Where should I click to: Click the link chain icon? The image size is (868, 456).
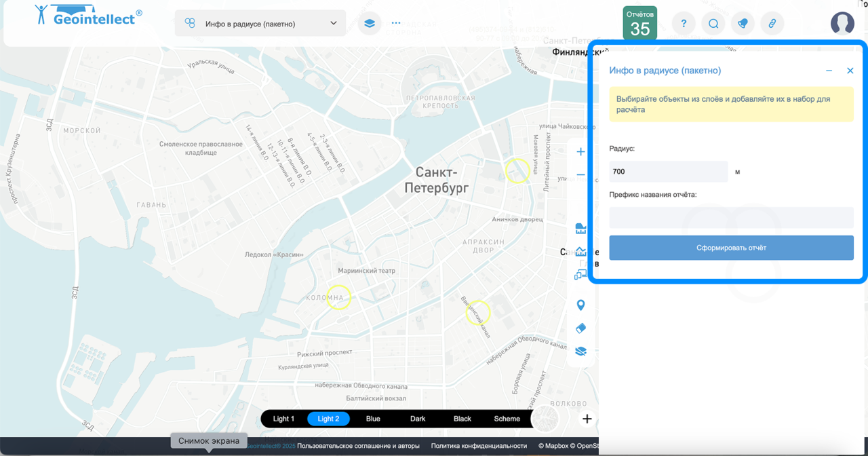[x=772, y=23]
